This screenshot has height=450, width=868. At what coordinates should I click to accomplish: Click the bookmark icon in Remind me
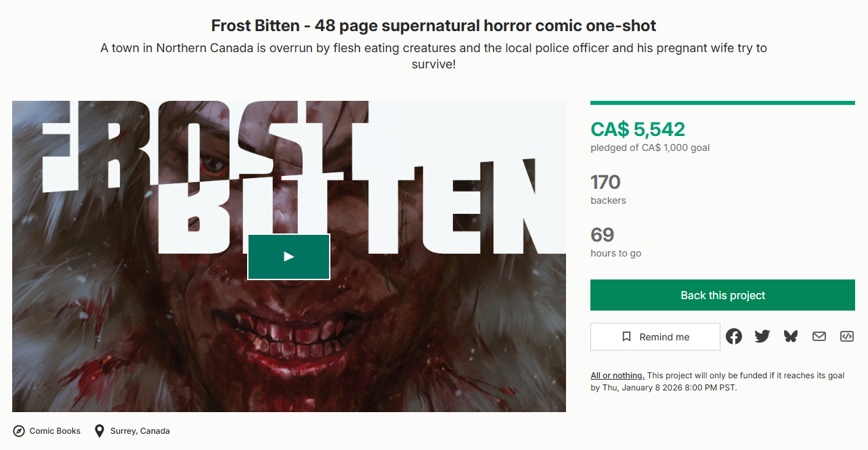coord(626,336)
